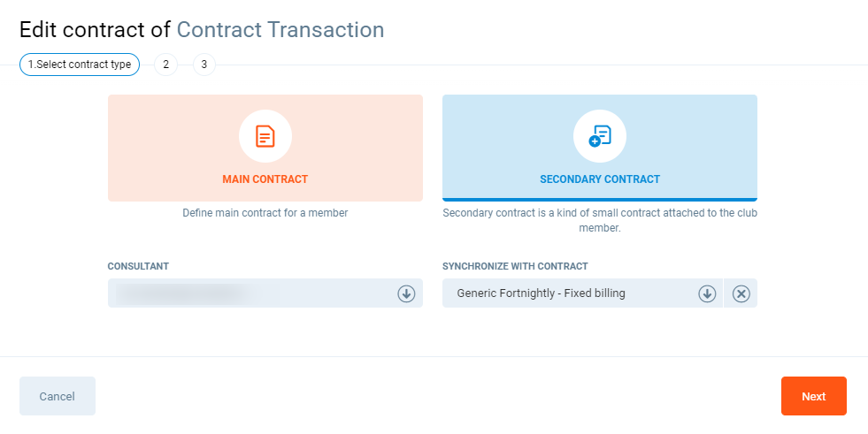Open the Consultant dropdown arrow
The height and width of the screenshot is (434, 868).
click(x=406, y=293)
